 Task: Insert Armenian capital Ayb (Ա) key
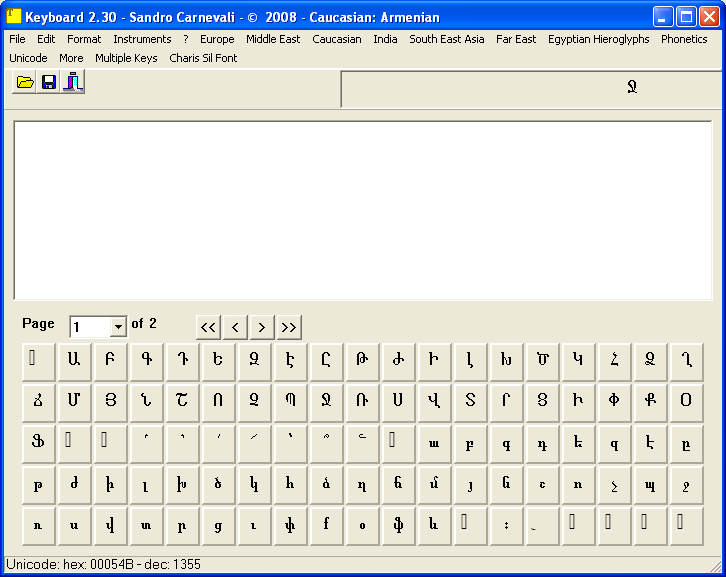coord(74,362)
